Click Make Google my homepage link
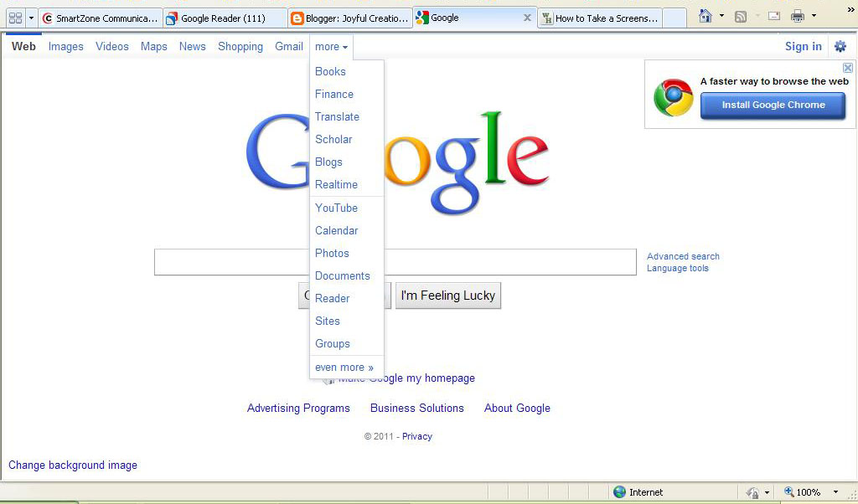Screen dimensions: 858x504 click(406, 378)
